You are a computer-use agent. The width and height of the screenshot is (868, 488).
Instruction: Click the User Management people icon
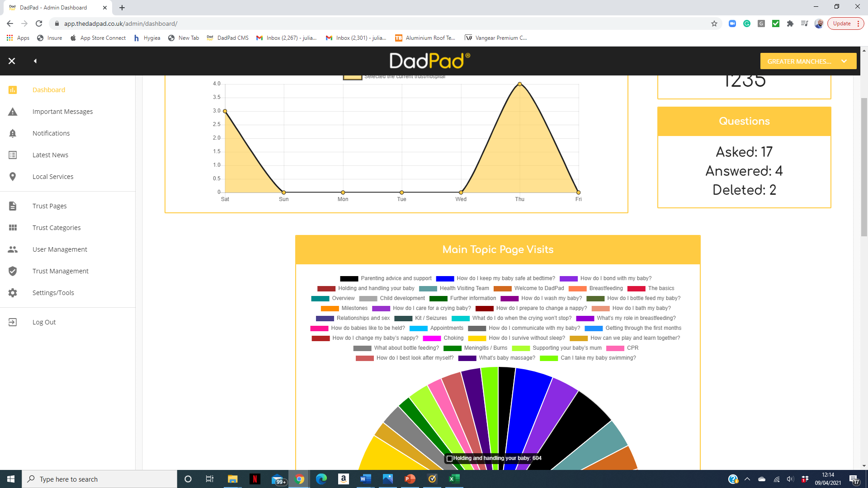pyautogui.click(x=13, y=249)
